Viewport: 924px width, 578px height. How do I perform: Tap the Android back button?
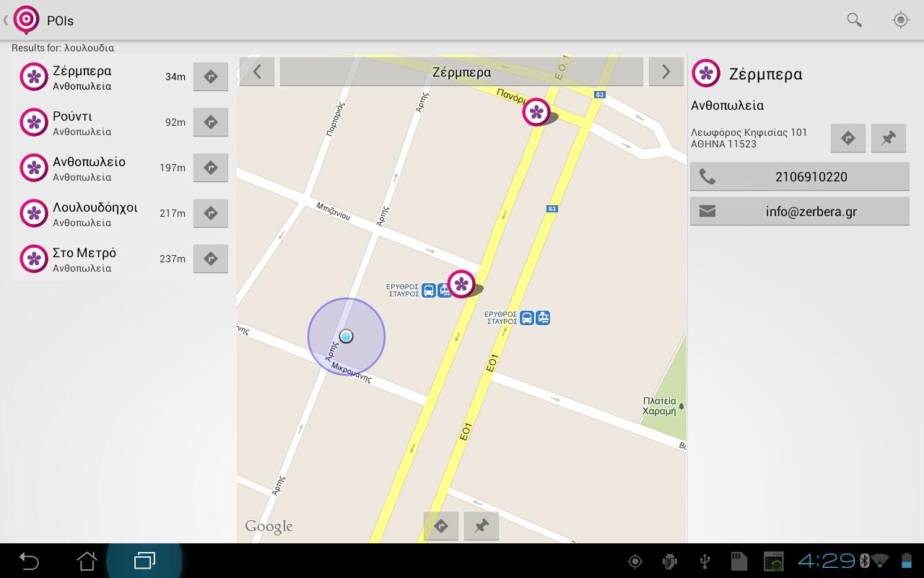pyautogui.click(x=29, y=561)
